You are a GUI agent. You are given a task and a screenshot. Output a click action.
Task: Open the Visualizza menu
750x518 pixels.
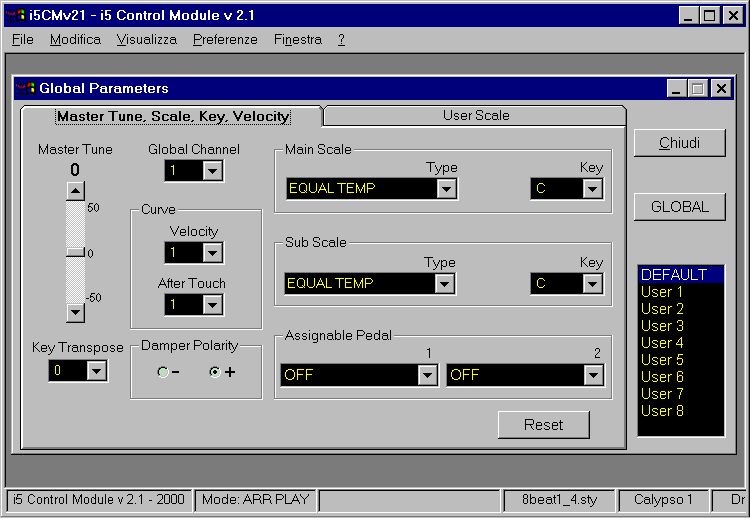pyautogui.click(x=146, y=40)
